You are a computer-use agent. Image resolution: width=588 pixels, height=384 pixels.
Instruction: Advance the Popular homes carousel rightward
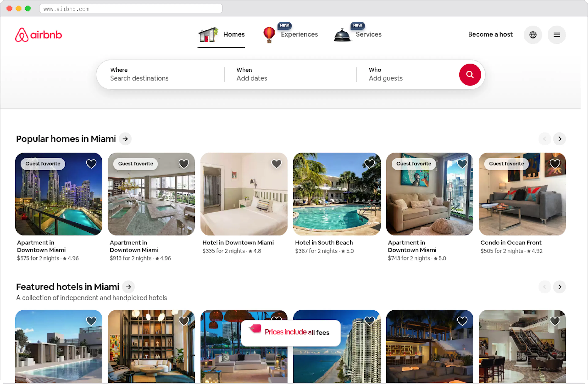560,139
